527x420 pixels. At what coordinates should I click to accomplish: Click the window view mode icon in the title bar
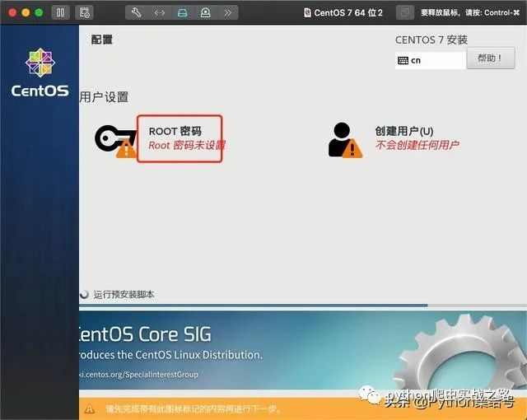tap(405, 13)
